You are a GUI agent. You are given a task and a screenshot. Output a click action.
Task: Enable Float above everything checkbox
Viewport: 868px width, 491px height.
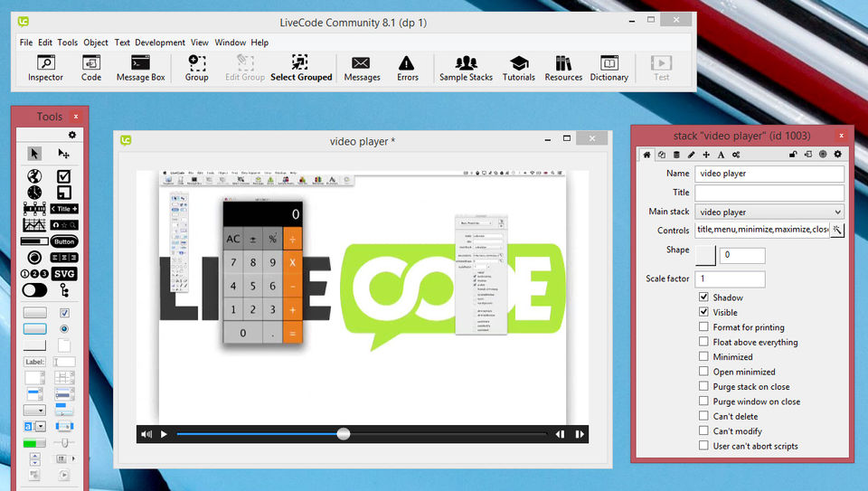pos(703,342)
